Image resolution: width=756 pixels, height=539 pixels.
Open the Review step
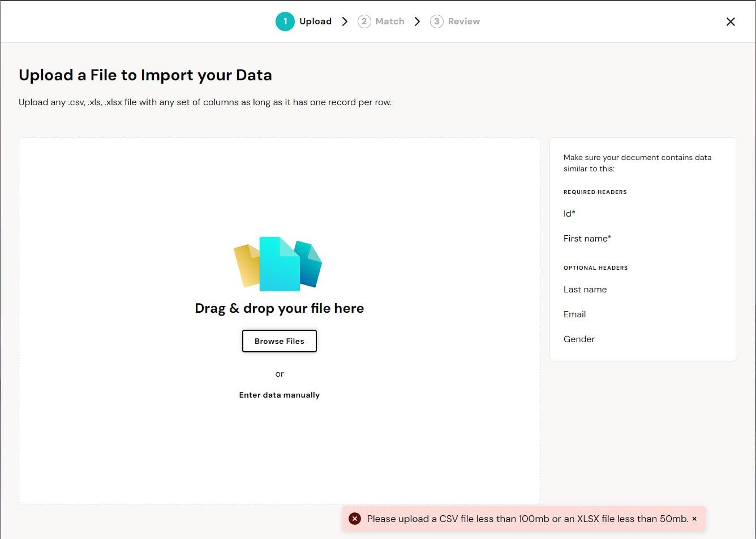[463, 21]
